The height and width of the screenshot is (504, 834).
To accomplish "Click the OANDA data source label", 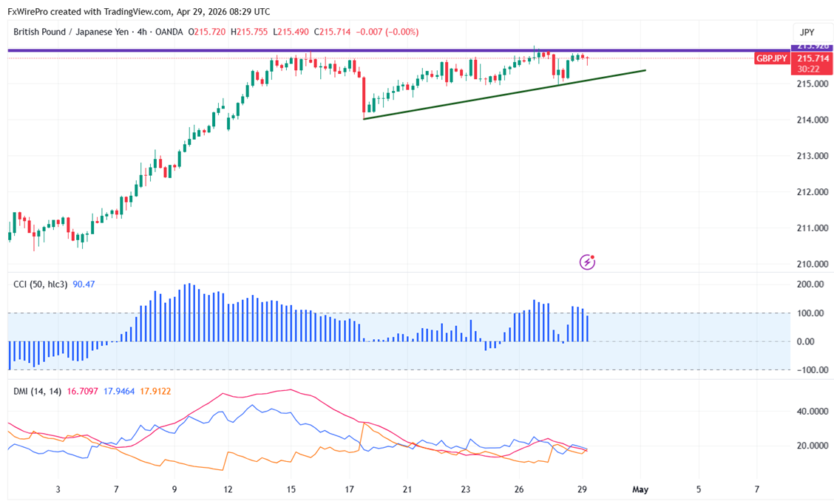I will coord(170,33).
